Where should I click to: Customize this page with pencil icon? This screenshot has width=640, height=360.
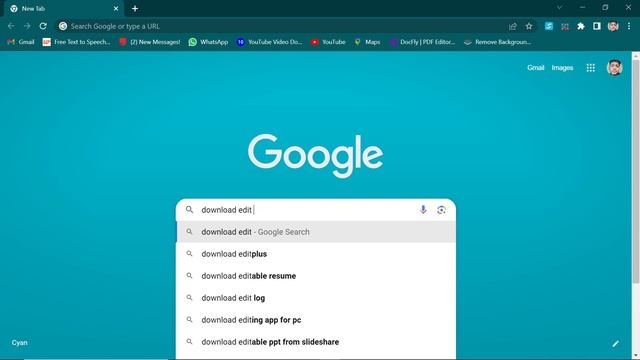pyautogui.click(x=616, y=344)
